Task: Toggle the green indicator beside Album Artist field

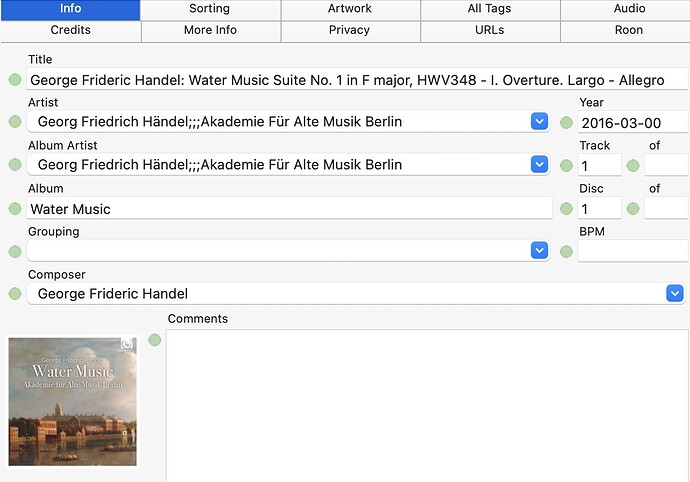Action: (14, 165)
